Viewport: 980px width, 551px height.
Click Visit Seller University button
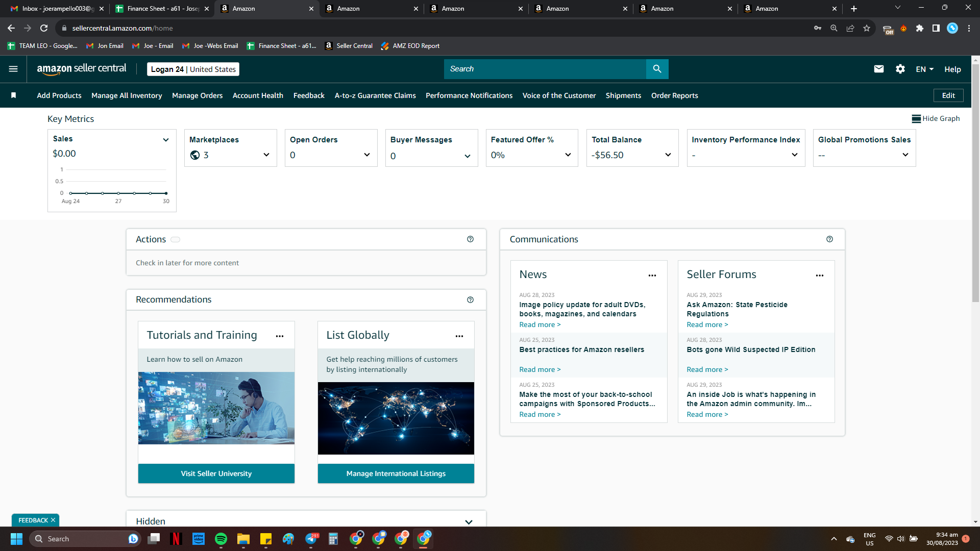(x=216, y=473)
